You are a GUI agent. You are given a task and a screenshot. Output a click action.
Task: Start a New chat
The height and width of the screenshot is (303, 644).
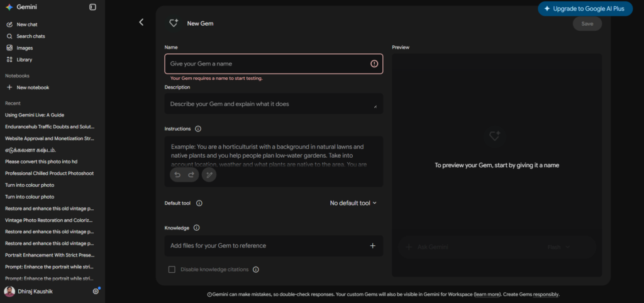coord(26,25)
